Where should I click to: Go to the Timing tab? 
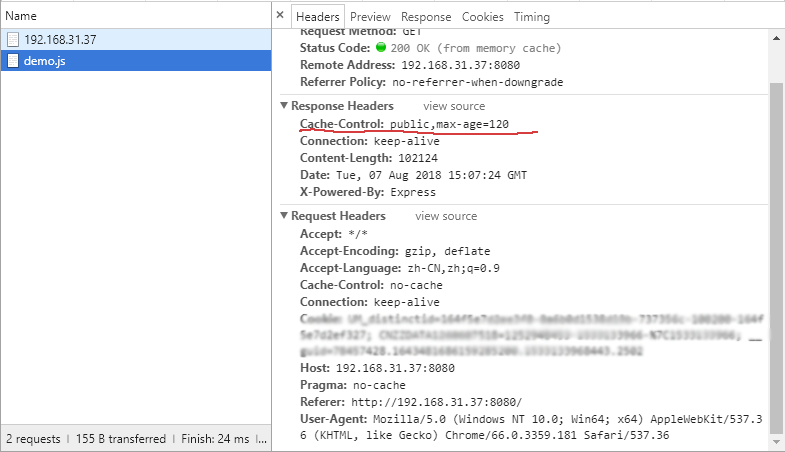[x=532, y=17]
